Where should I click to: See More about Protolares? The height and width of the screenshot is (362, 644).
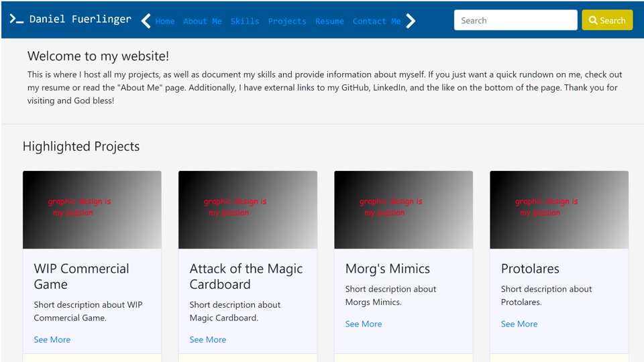click(519, 324)
